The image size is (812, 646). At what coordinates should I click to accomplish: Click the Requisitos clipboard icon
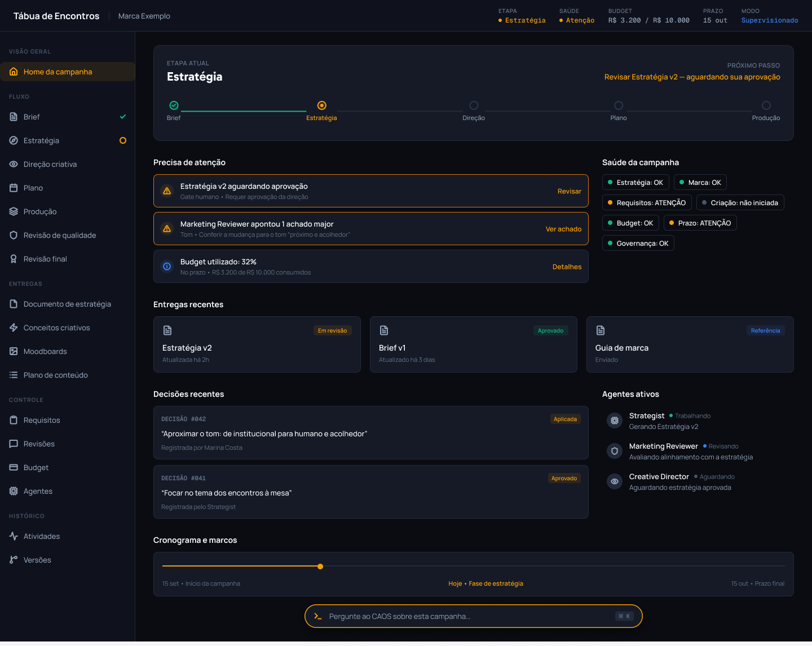pos(14,420)
